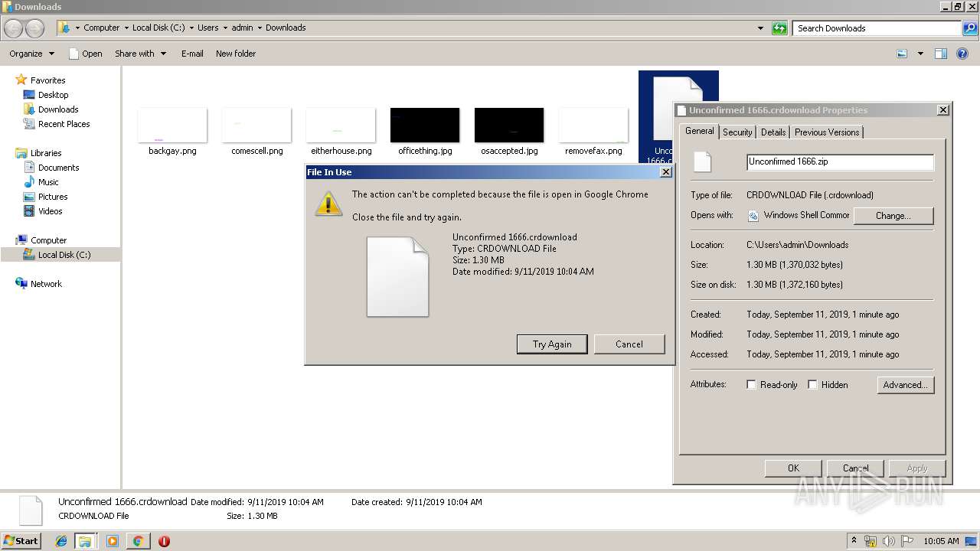Open the Documents library
980x551 pixels.
[x=58, y=168]
